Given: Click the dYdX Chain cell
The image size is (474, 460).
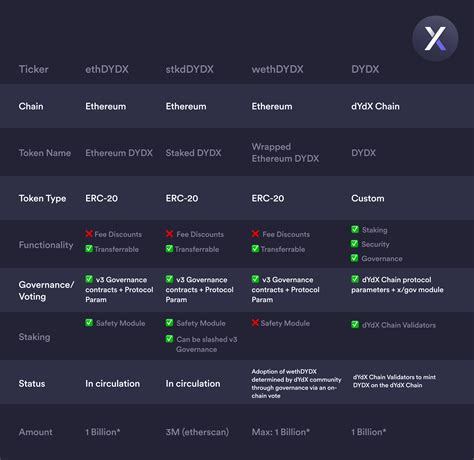Looking at the screenshot, I should 375,106.
